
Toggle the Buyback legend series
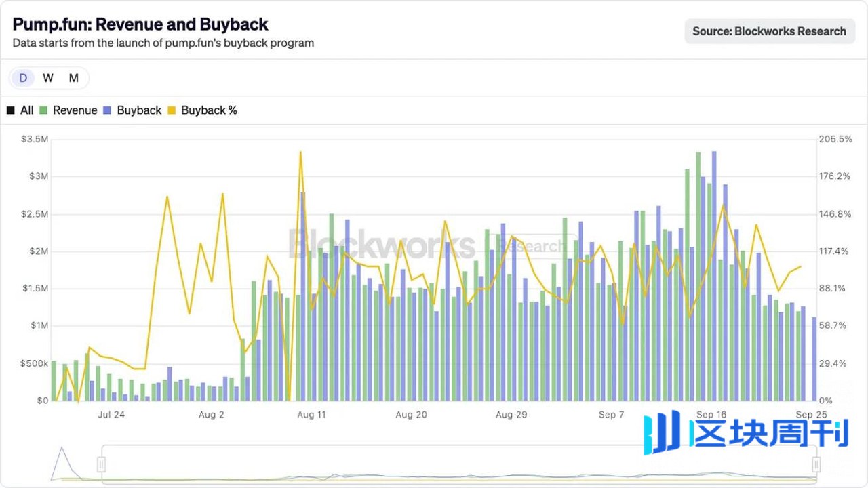[x=132, y=110]
